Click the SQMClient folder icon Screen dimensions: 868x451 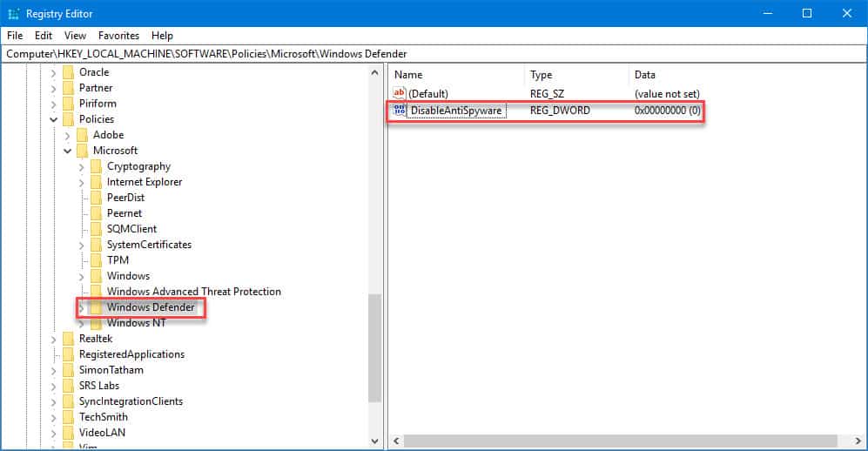[x=97, y=229]
